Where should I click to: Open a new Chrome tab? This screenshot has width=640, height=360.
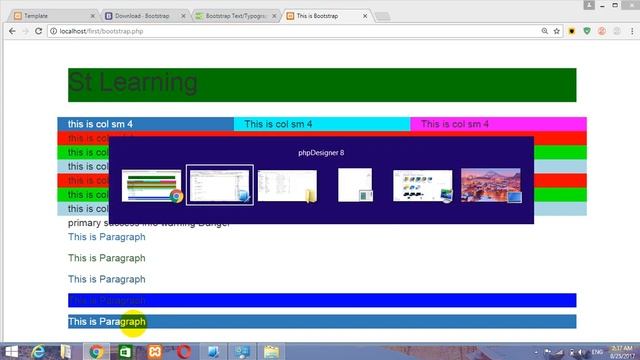382,16
